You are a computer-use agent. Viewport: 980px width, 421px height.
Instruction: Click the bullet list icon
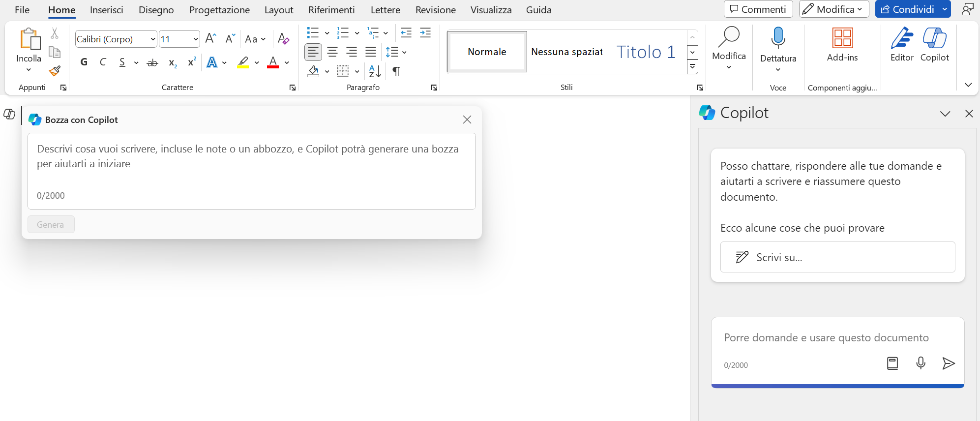coord(313,33)
